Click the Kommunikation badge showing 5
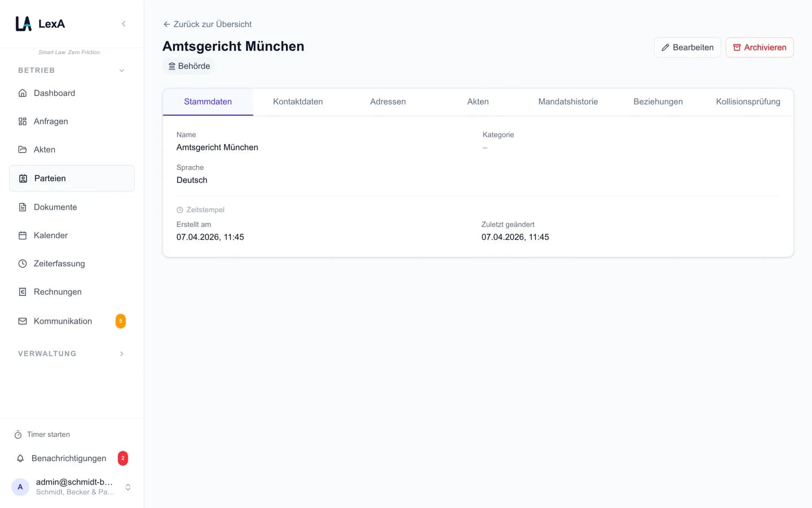The width and height of the screenshot is (812, 508). click(x=121, y=321)
